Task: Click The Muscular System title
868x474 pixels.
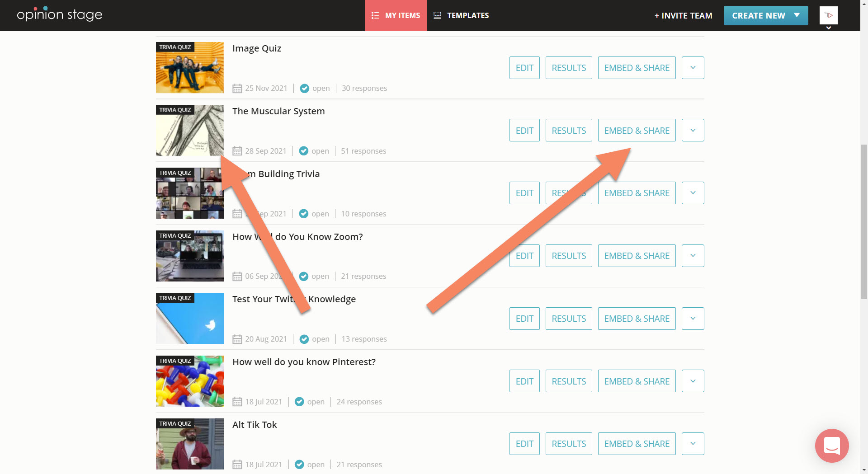Action: 278,111
